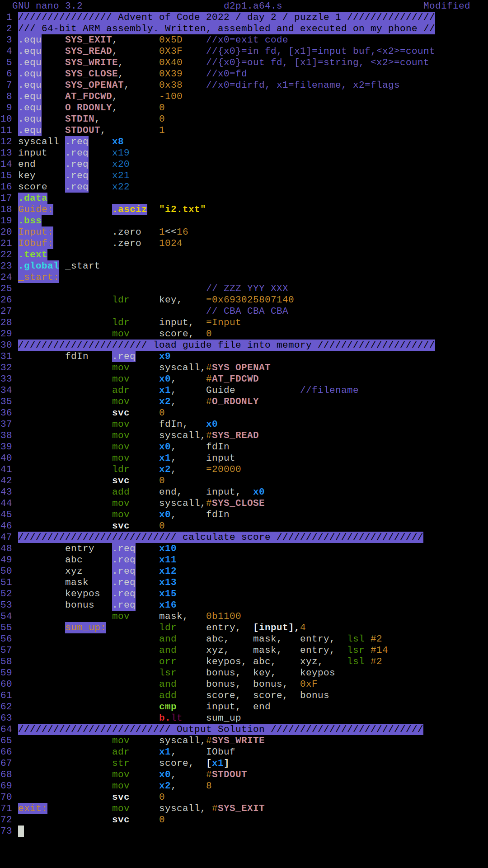Click '[input],' on line 55
The image size is (488, 868).
point(277,627)
